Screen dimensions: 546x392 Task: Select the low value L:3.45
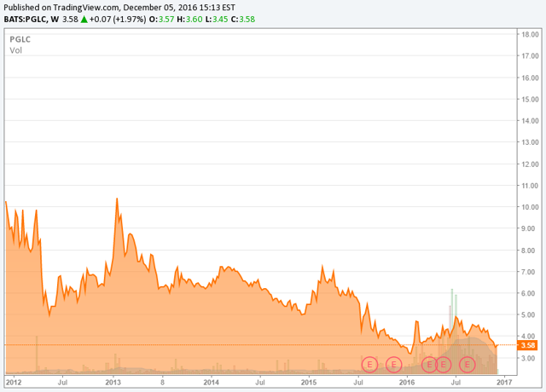tap(217, 19)
